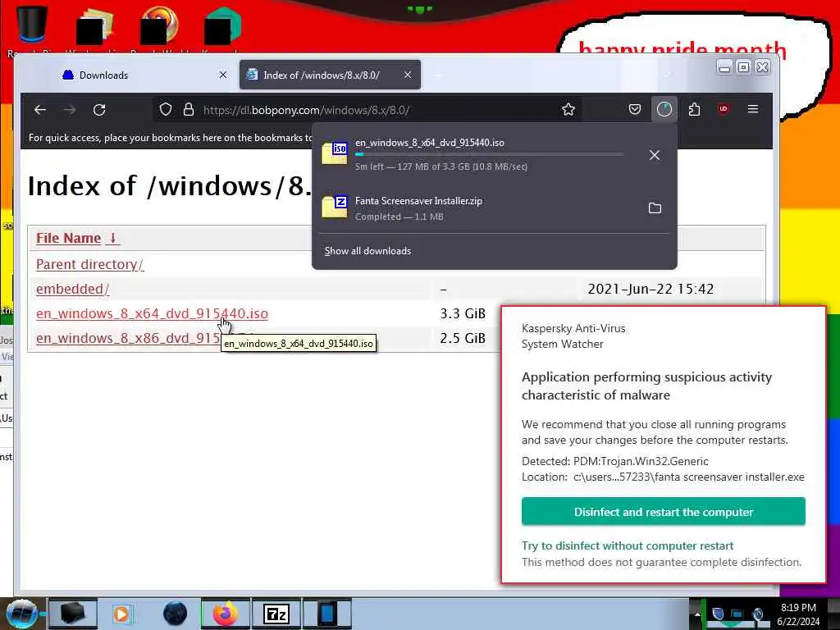This screenshot has width=840, height=630.
Task: Switch to the Downloads tab
Action: [144, 75]
